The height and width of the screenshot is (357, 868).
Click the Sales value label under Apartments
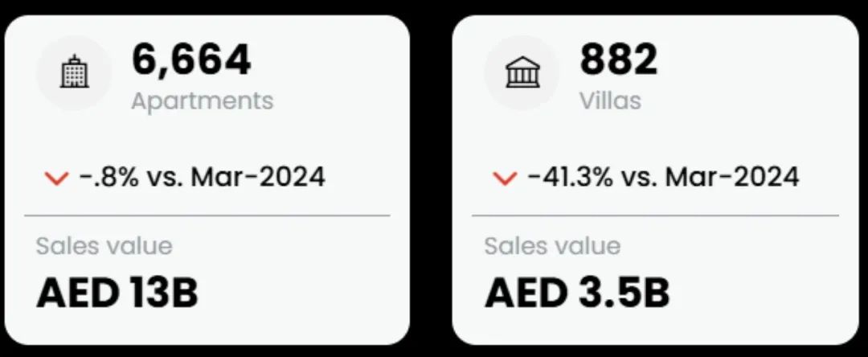point(104,246)
